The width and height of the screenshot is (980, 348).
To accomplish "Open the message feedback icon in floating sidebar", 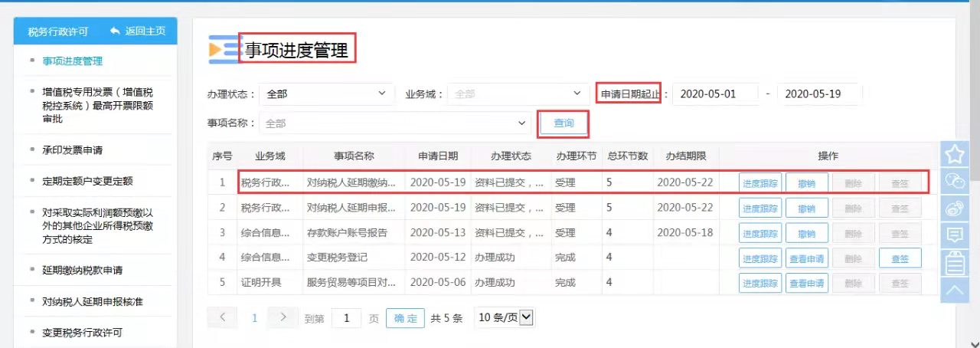I will click(x=954, y=235).
